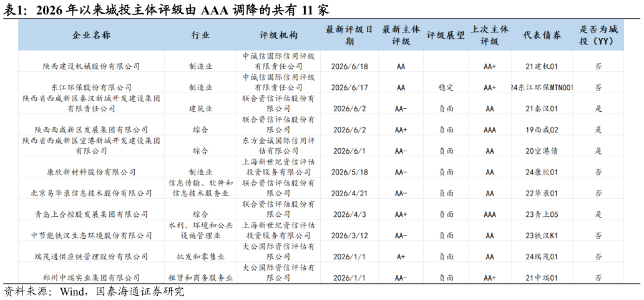Select company name '陕西建设机械股份有限公司'
The width and height of the screenshot is (644, 300).
[91, 66]
